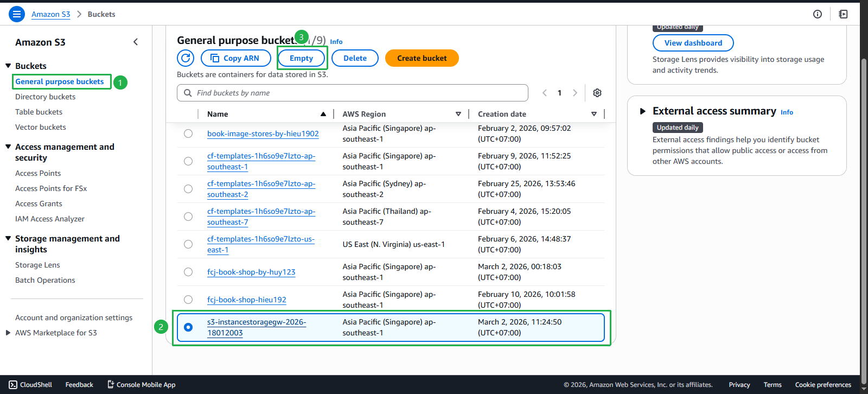The height and width of the screenshot is (394, 868).
Task: Open Storage Lens in sidebar
Action: point(38,265)
